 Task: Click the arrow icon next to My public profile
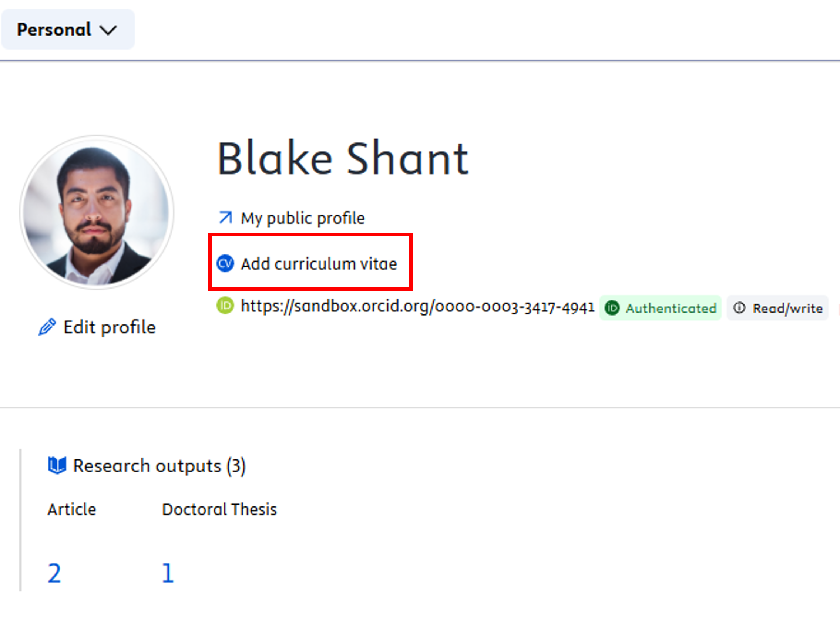225,218
